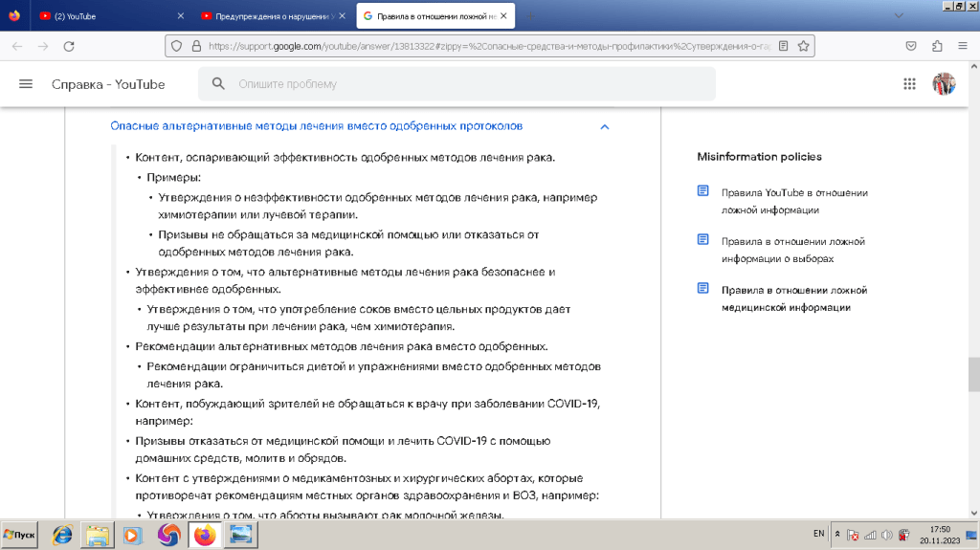Open the Google apps grid
980x550 pixels.
coord(909,84)
